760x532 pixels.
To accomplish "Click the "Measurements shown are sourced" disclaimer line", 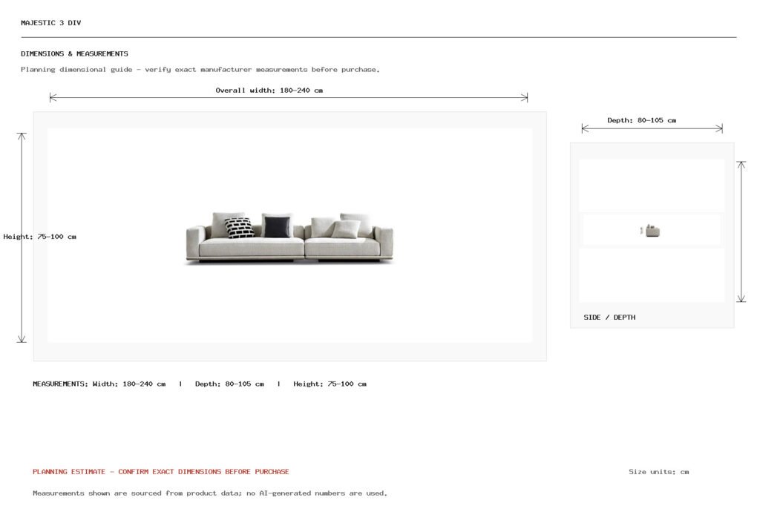I will point(210,493).
